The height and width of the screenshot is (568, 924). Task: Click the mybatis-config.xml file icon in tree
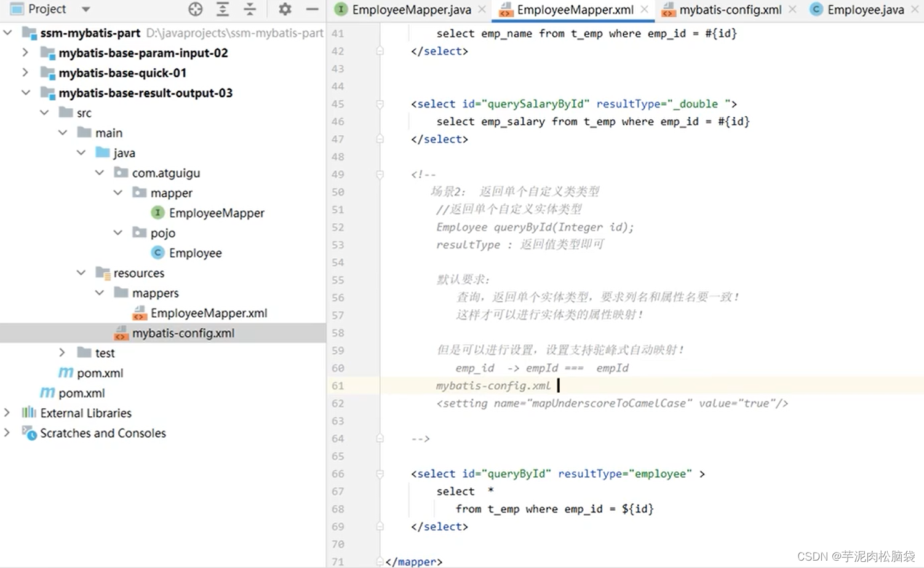click(x=121, y=333)
